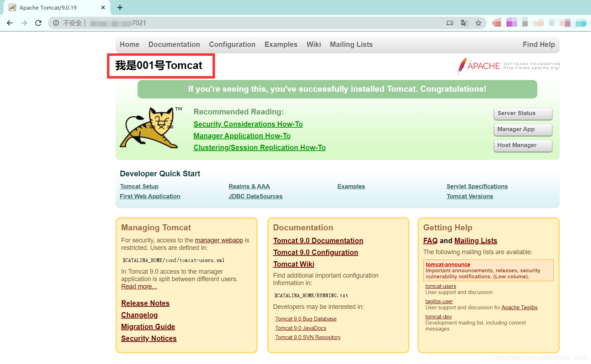Image resolution: width=591 pixels, height=364 pixels.
Task: Open Tomcat 9.0 JavaDocs link
Action: tap(301, 328)
